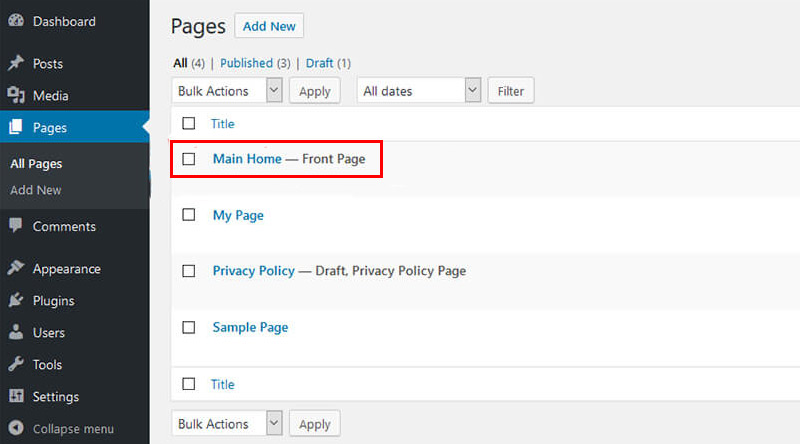Open the Appearance paintbrush icon

tap(16, 268)
